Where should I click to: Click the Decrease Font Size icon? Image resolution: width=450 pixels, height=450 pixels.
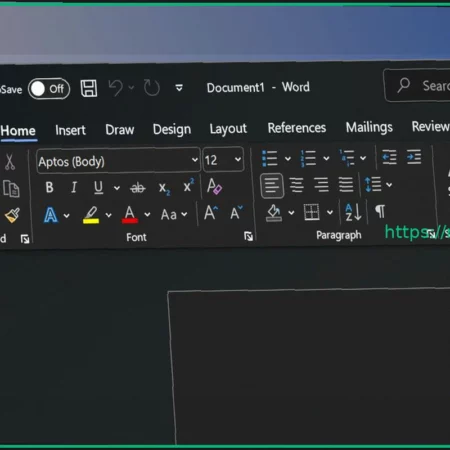pyautogui.click(x=236, y=212)
